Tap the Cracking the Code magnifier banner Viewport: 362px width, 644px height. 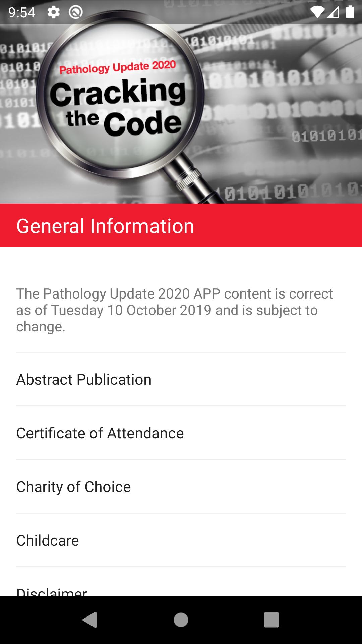click(x=117, y=107)
